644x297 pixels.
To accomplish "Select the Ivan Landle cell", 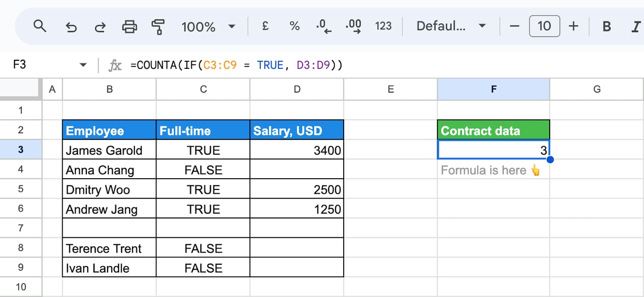I will click(x=109, y=268).
